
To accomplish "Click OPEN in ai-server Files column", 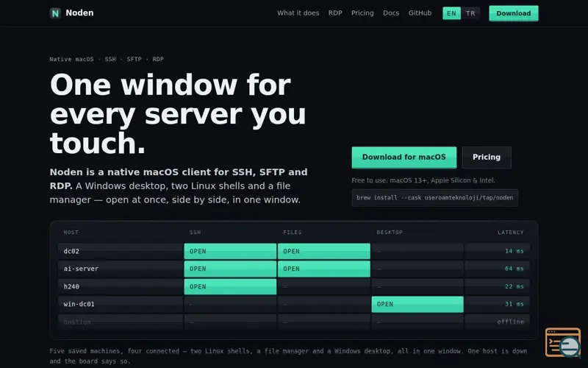I will point(323,269).
